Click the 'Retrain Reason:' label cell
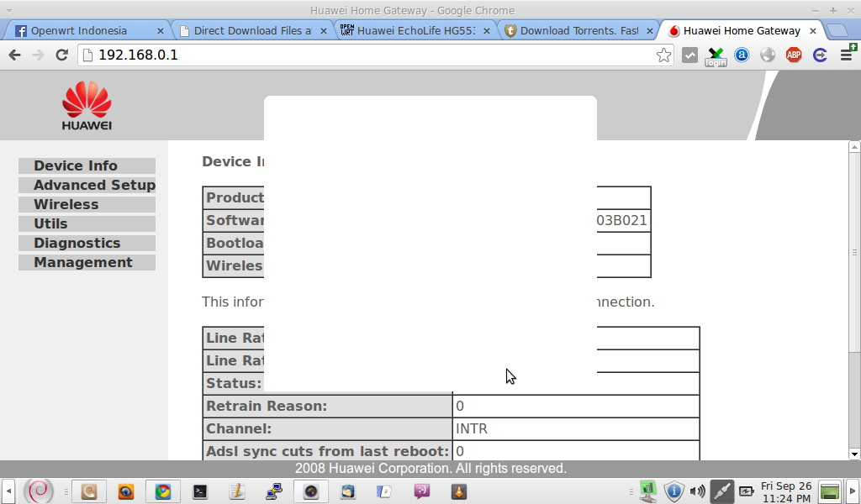Viewport: 861px width, 504px height. click(x=328, y=407)
